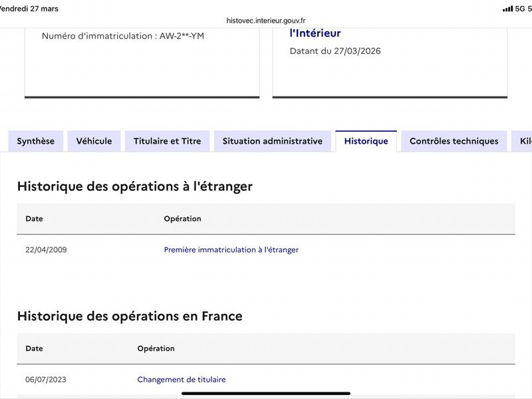Open the Synthèse tab
The image size is (532, 399).
click(36, 141)
